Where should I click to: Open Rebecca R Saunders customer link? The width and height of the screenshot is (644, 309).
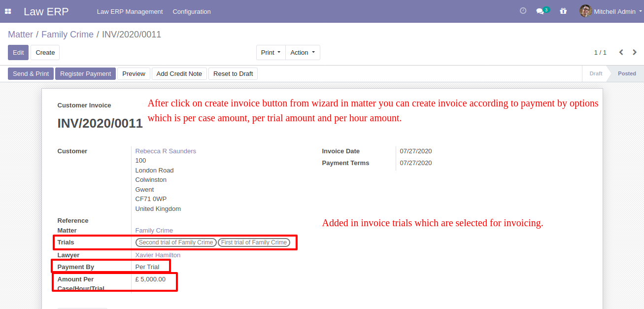click(x=166, y=151)
